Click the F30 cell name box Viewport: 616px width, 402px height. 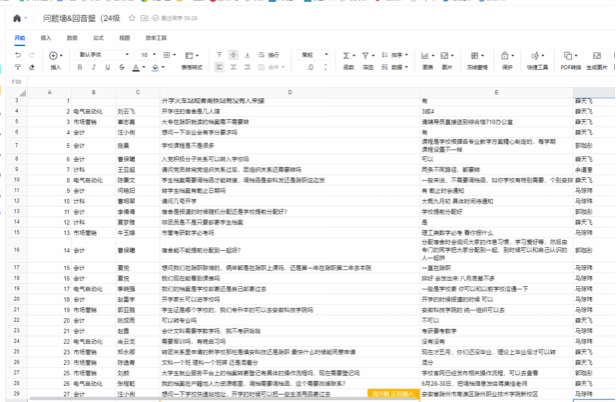17,81
